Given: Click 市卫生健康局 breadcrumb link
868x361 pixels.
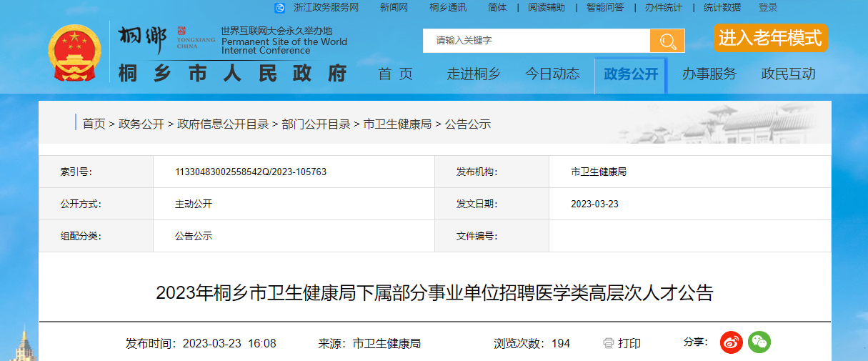Looking at the screenshot, I should [397, 124].
